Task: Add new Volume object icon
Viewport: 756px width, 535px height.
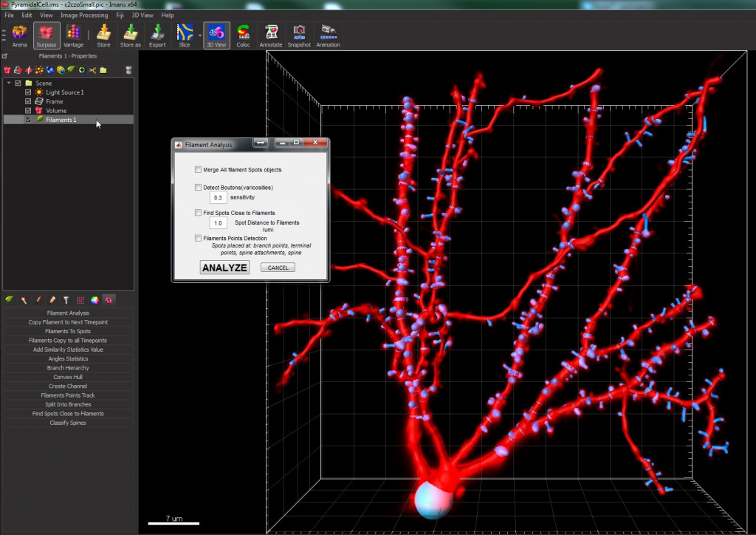Action: (x=7, y=70)
